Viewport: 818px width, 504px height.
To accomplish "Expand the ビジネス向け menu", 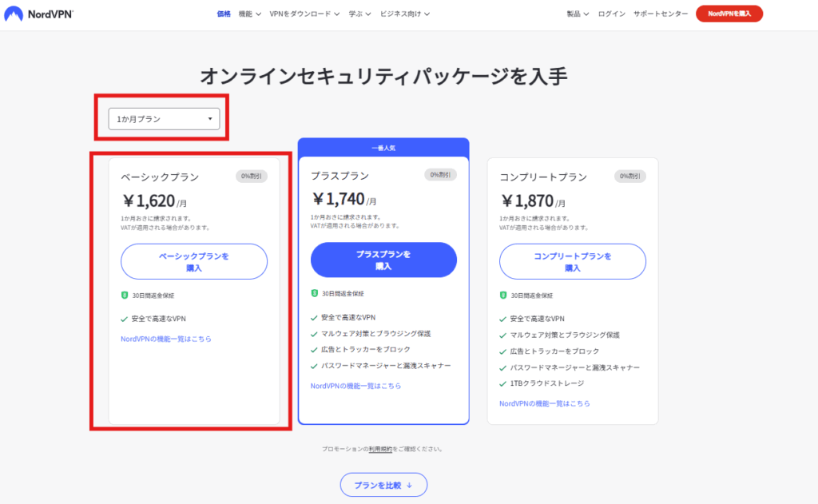I will pyautogui.click(x=405, y=14).
